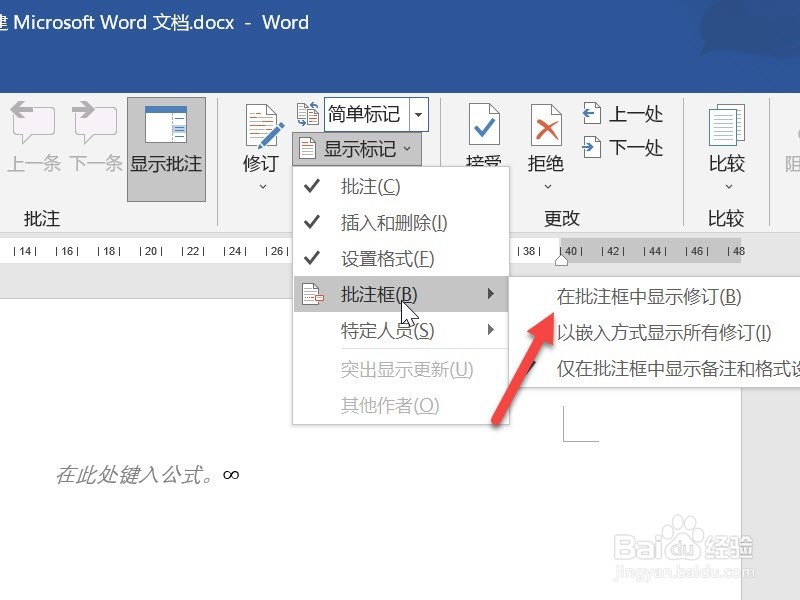Uncheck the 批注(C) menu option
The image size is (800, 600).
(x=401, y=186)
